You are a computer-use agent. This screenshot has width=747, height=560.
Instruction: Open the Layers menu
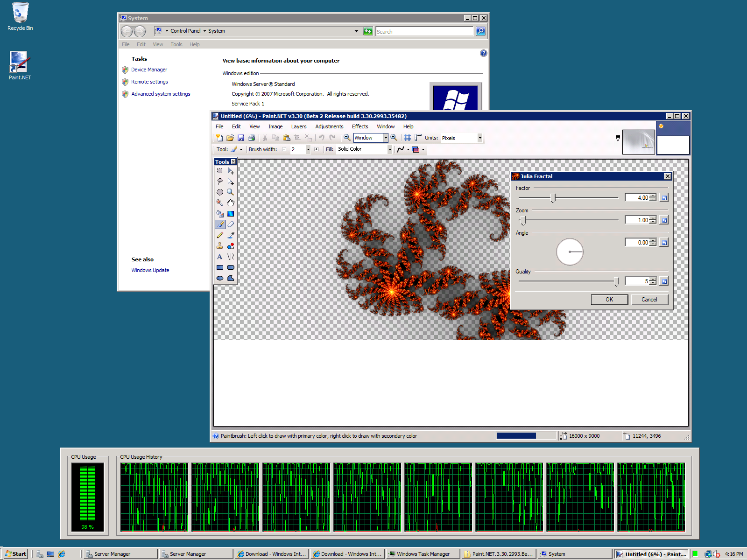tap(299, 126)
